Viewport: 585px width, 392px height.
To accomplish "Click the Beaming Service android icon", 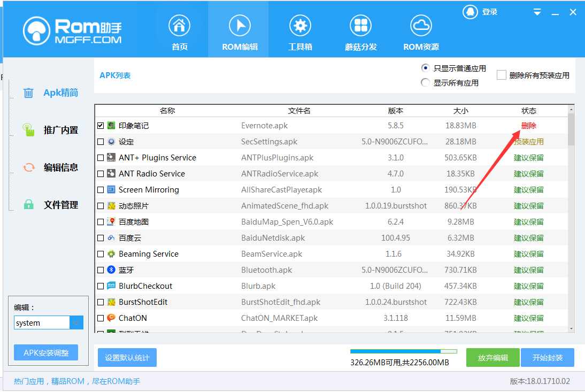I will pos(111,253).
